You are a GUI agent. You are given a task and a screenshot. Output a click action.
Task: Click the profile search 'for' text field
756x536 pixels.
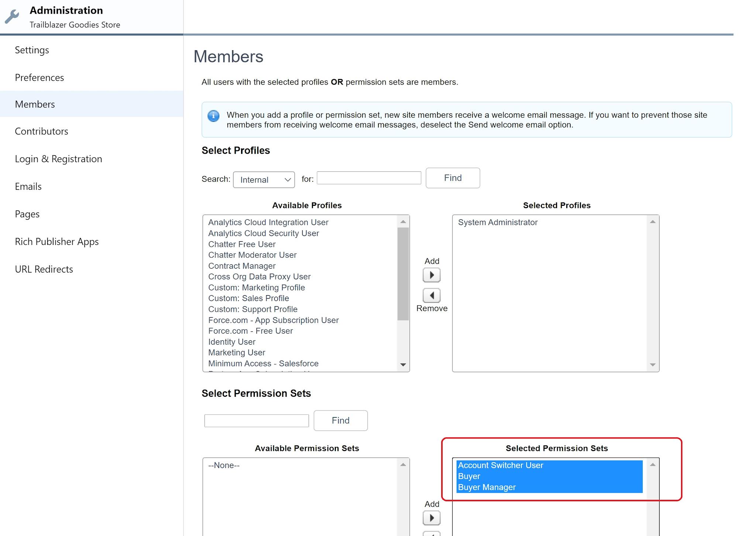369,178
